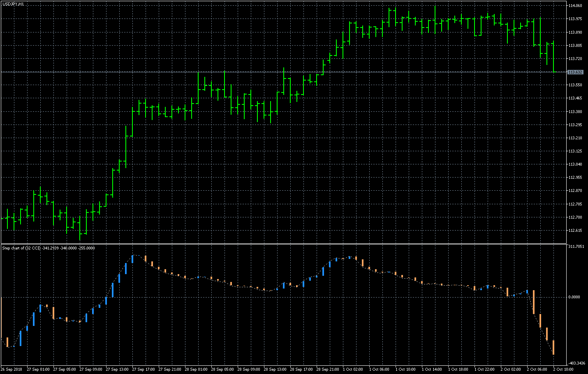Click the USDJPY,H1 symbol label
588x374 pixels.
pyautogui.click(x=13, y=4)
